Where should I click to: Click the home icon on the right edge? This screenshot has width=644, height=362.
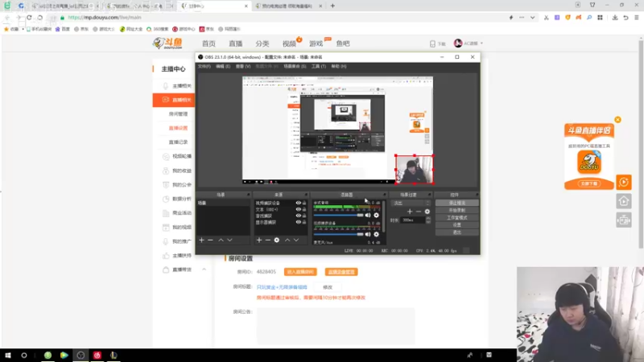click(623, 201)
